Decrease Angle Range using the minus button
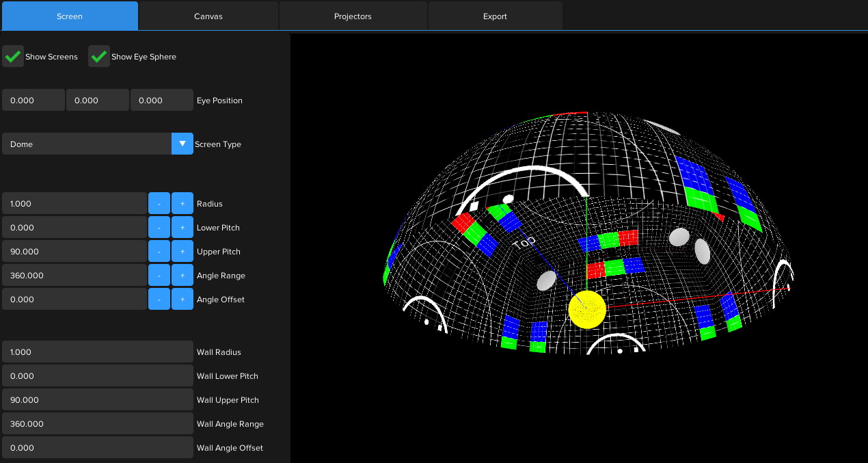The height and width of the screenshot is (463, 868). point(159,274)
